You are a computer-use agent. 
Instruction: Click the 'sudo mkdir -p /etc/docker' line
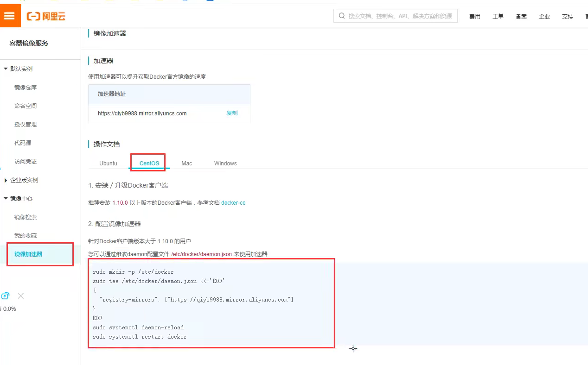[133, 272]
